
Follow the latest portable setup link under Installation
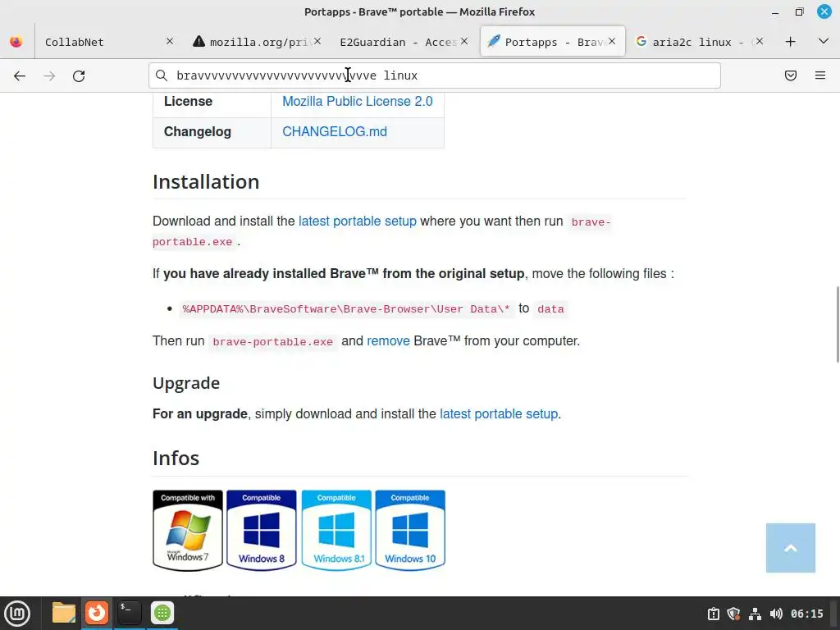(x=358, y=221)
